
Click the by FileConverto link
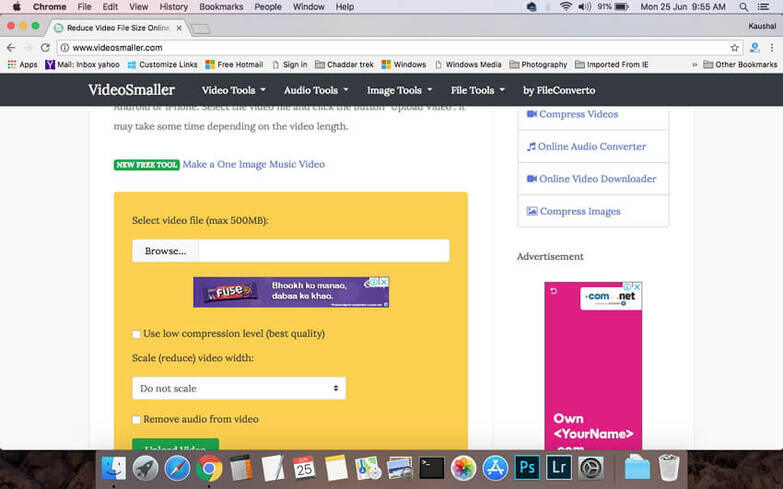(559, 90)
